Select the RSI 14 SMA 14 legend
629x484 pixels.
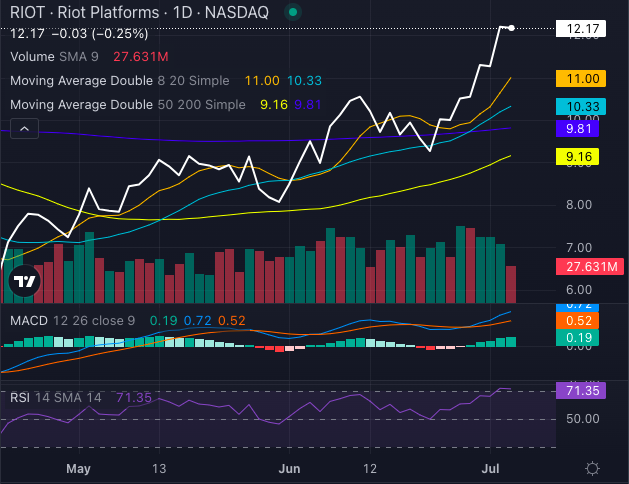(55, 397)
